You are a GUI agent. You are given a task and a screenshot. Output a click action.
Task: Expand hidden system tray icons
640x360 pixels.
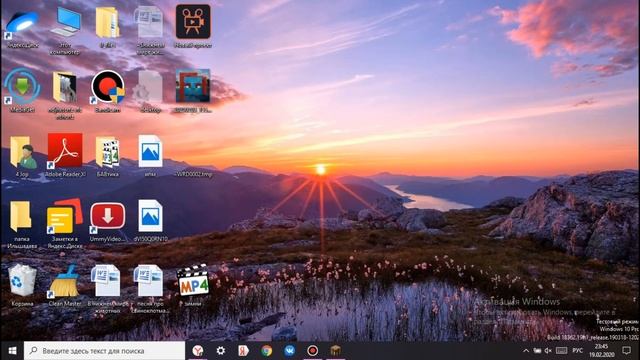pyautogui.click(x=526, y=351)
